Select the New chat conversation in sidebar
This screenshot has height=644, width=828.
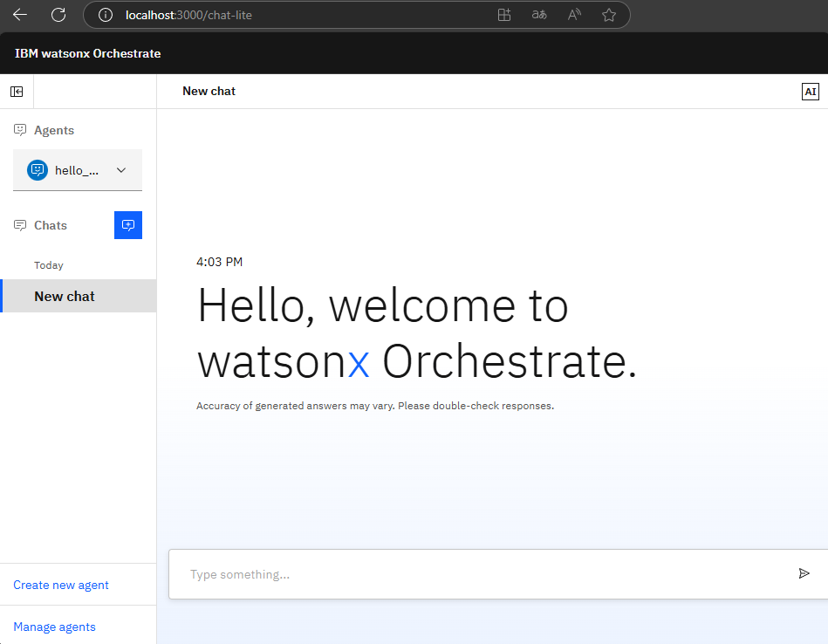point(79,296)
